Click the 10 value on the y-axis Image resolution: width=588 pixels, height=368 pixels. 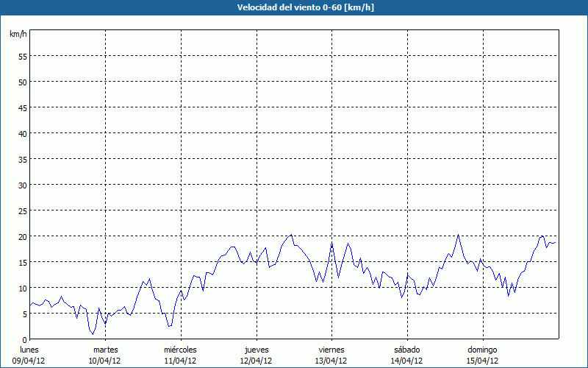(22, 289)
